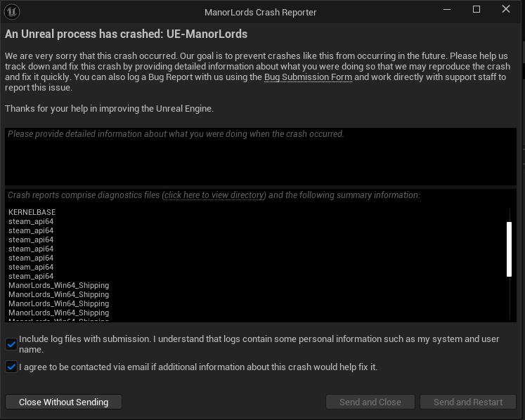Image resolution: width=525 pixels, height=420 pixels.
Task: Click the summary list scrollbar thumb
Action: click(x=510, y=249)
